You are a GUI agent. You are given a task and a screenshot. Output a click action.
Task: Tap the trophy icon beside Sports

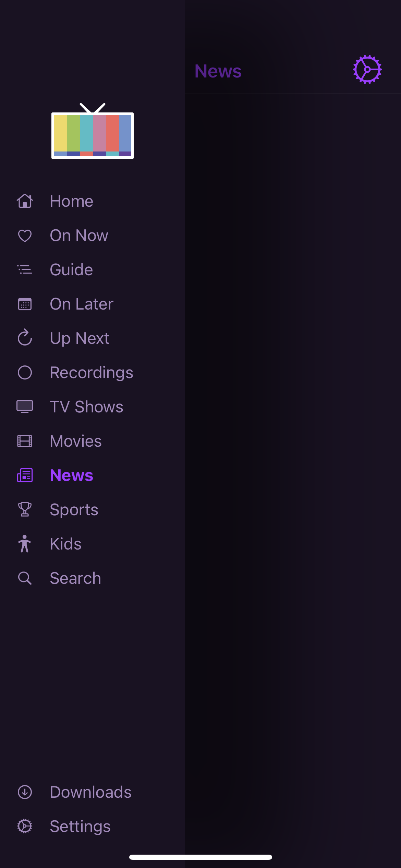[25, 509]
